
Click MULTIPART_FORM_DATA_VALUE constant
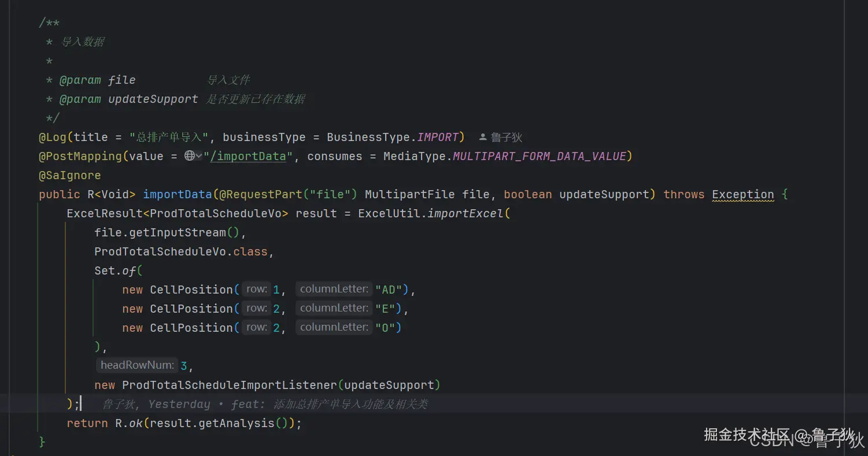click(x=539, y=156)
